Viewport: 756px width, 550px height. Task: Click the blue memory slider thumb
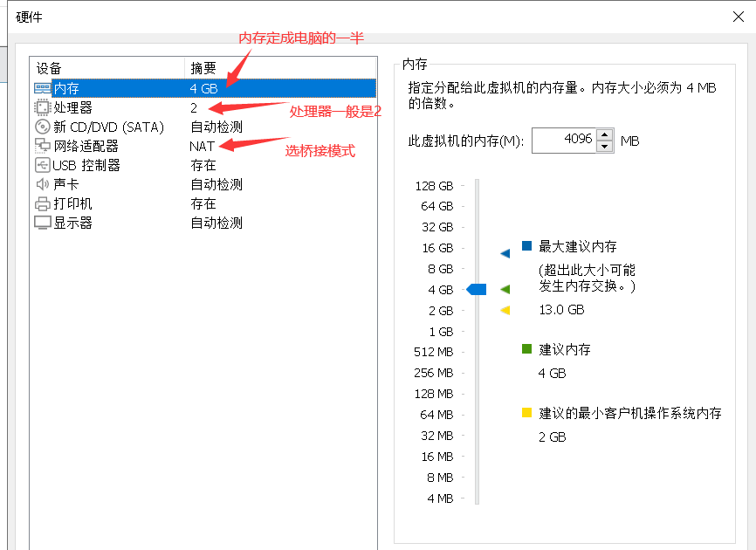point(477,289)
